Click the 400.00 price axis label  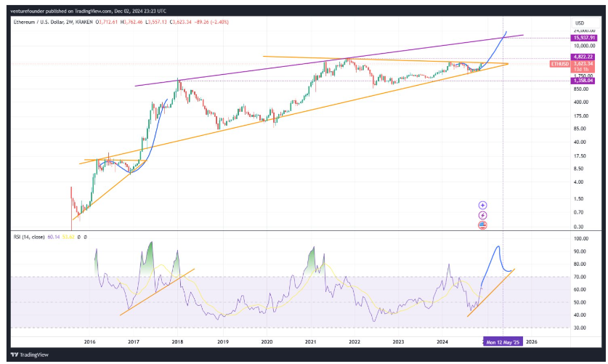(x=581, y=102)
